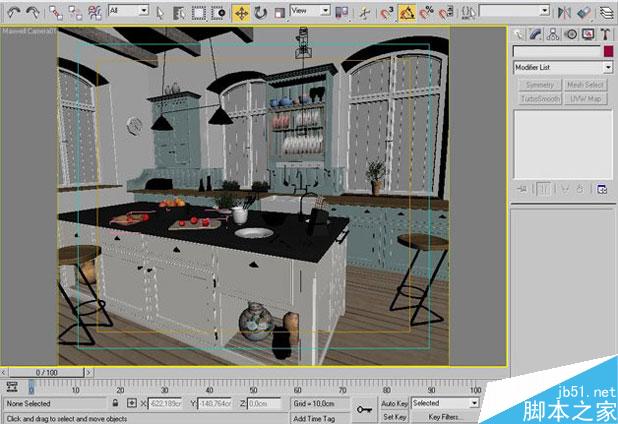Click the Mesh Select modifier button
The height and width of the screenshot is (424, 618).
click(585, 85)
